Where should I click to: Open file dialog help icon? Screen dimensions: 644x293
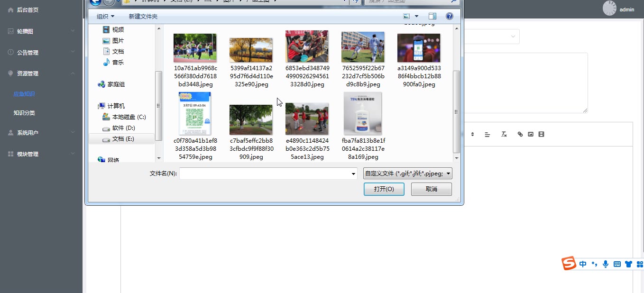[449, 16]
